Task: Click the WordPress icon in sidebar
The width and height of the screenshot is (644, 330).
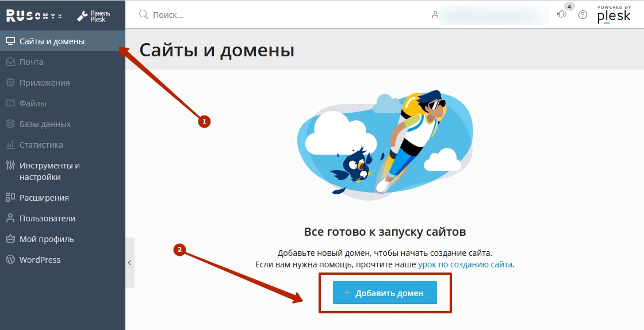Action: tap(10, 259)
